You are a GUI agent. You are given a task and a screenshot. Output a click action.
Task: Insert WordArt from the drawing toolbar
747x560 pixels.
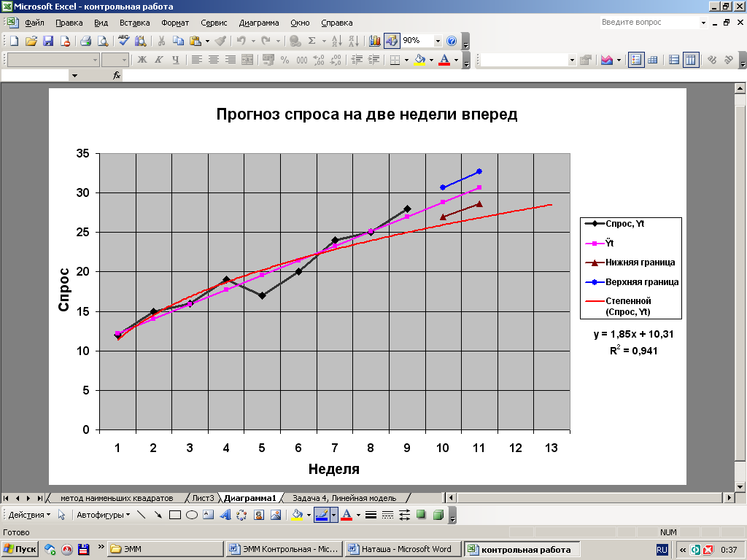coord(225,515)
